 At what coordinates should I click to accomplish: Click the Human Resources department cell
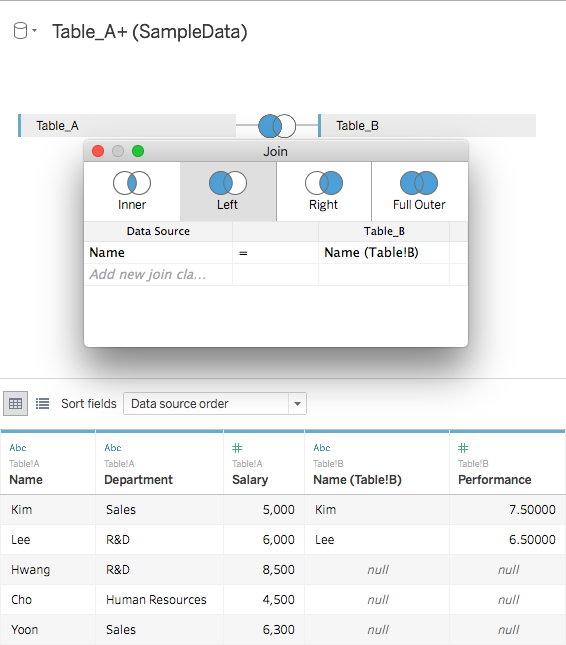coord(160,600)
